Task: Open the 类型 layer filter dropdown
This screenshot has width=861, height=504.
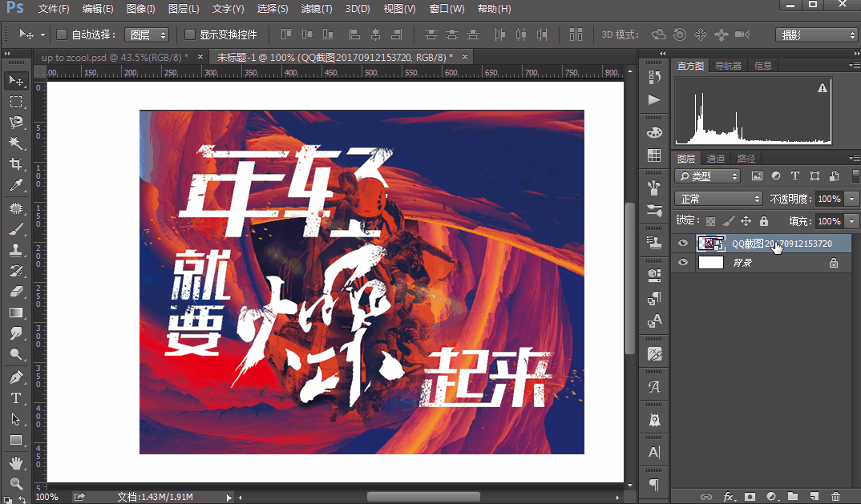Action: pos(707,175)
